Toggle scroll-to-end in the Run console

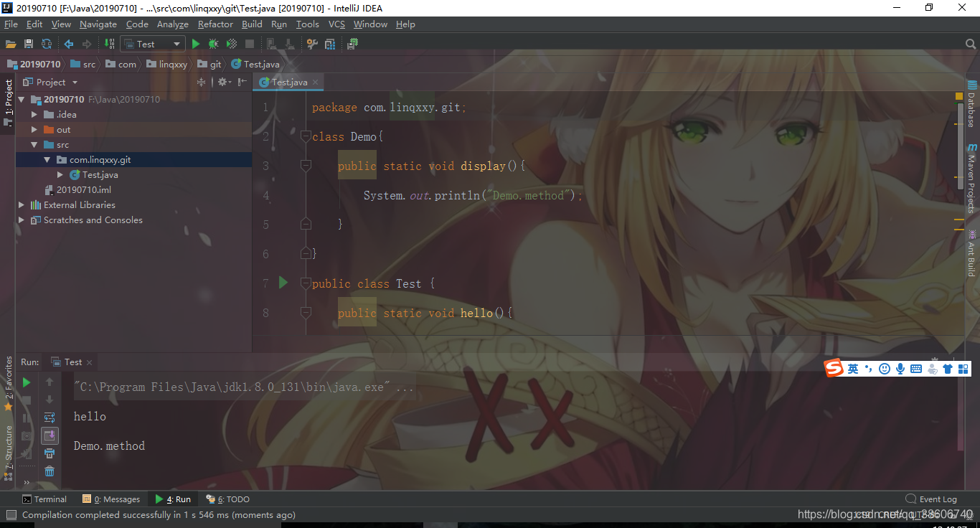click(x=50, y=435)
